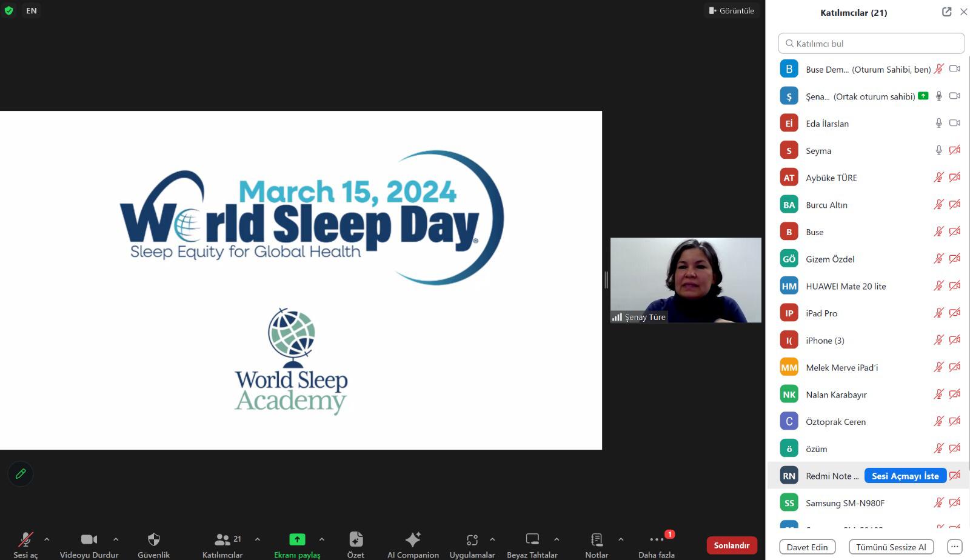Click Sesi Açmayı İste for Redmi Note
The height and width of the screenshot is (560, 970).
[x=905, y=476]
